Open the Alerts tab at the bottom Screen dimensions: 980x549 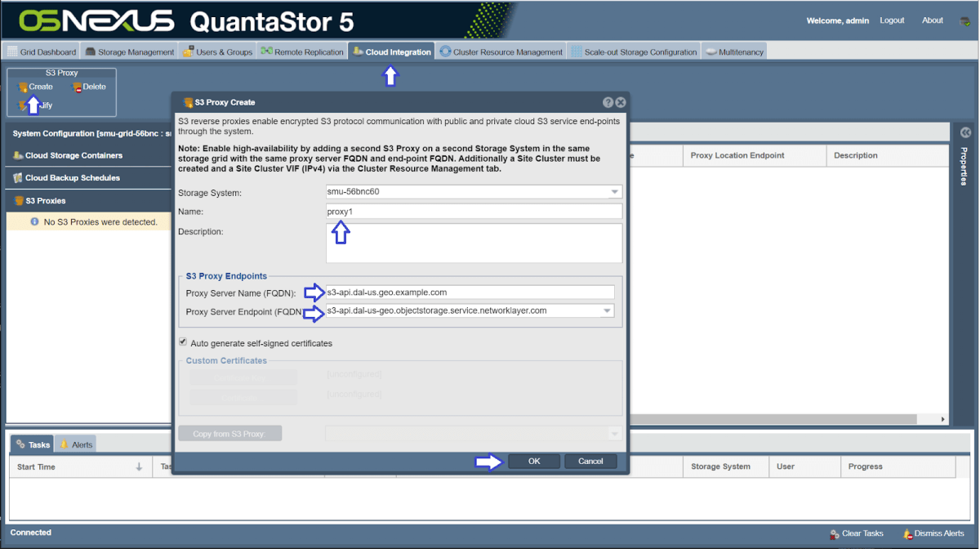tap(75, 444)
